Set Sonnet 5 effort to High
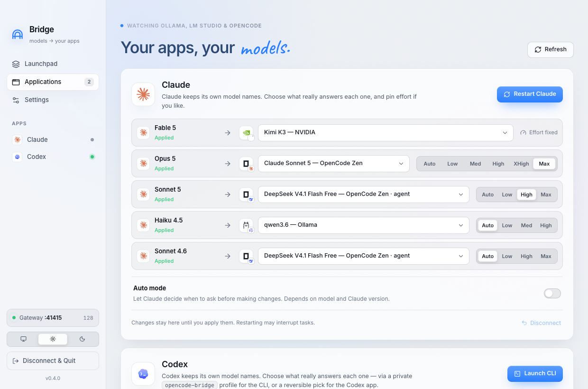This screenshot has width=588, height=389. pyautogui.click(x=526, y=194)
